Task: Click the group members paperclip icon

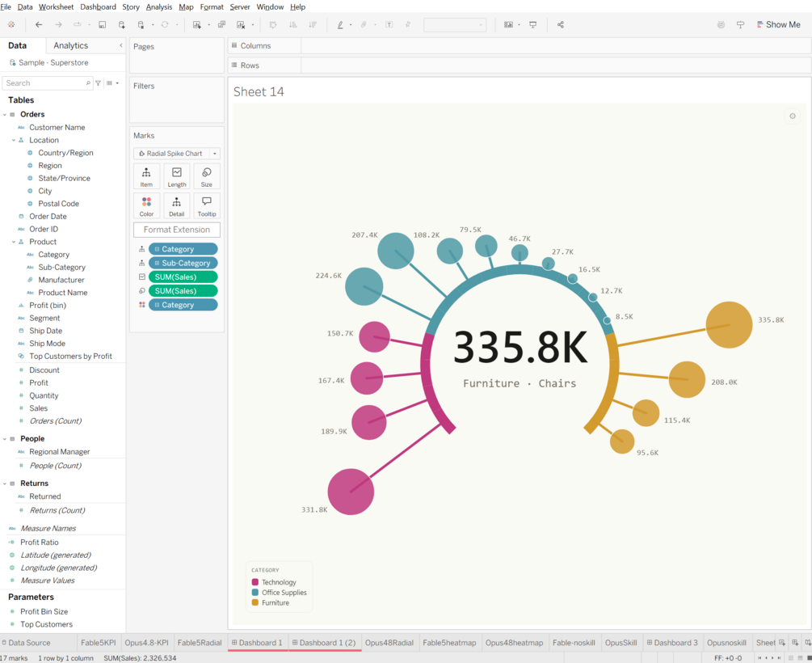Action: coord(364,24)
